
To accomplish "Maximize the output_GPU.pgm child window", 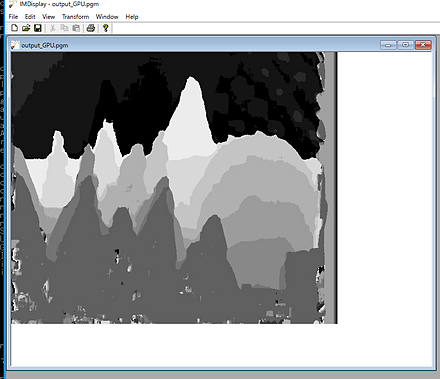I will click(406, 45).
